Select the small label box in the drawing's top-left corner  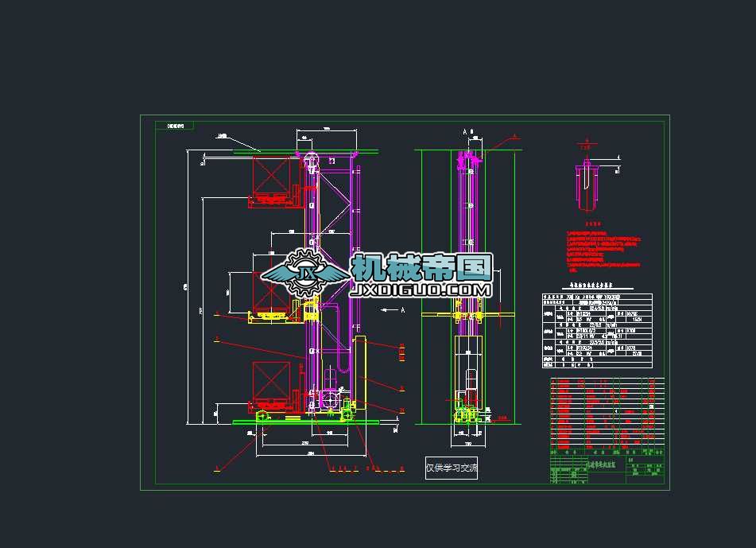pyautogui.click(x=175, y=126)
